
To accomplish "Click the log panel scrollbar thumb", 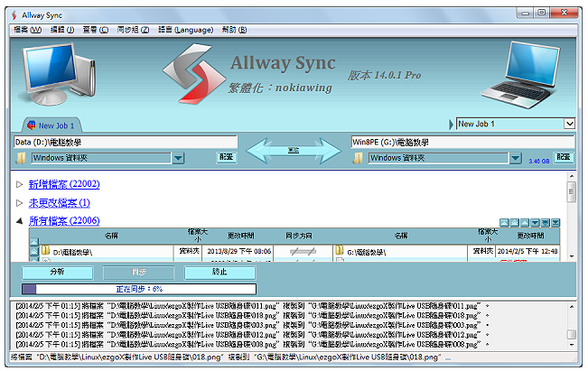I will (x=571, y=334).
